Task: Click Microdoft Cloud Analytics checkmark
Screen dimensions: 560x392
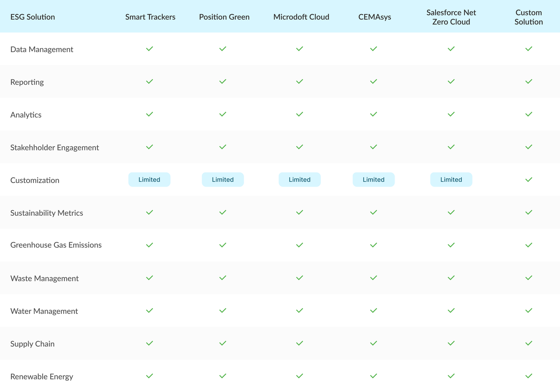Action: click(300, 114)
